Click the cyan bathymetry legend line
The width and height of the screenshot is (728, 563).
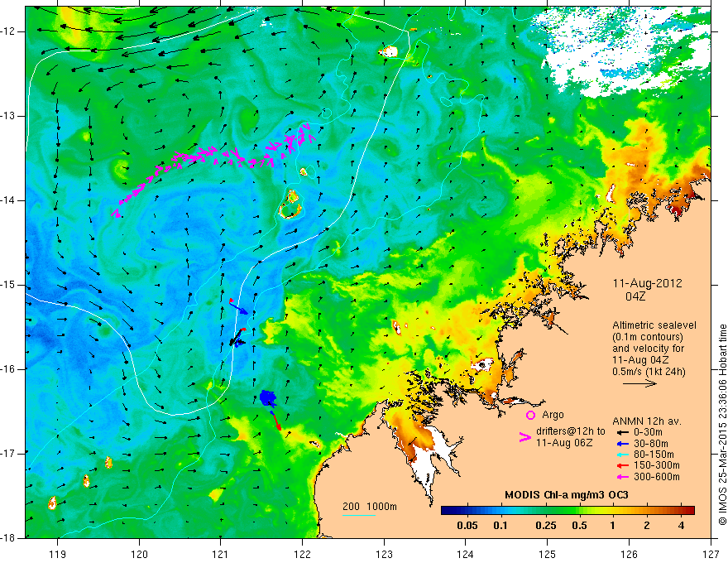[359, 515]
